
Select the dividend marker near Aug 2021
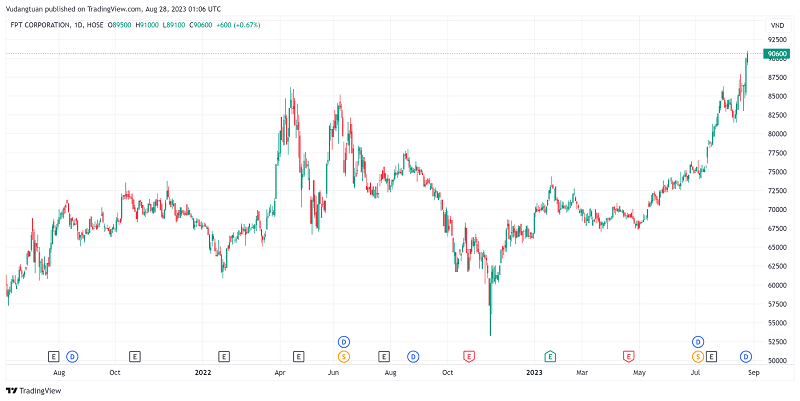[72, 356]
